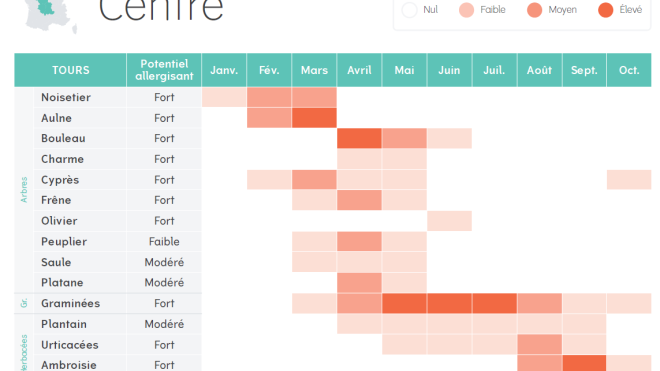Select the Noisetier row label
This screenshot has width=660, height=371.
point(66,97)
